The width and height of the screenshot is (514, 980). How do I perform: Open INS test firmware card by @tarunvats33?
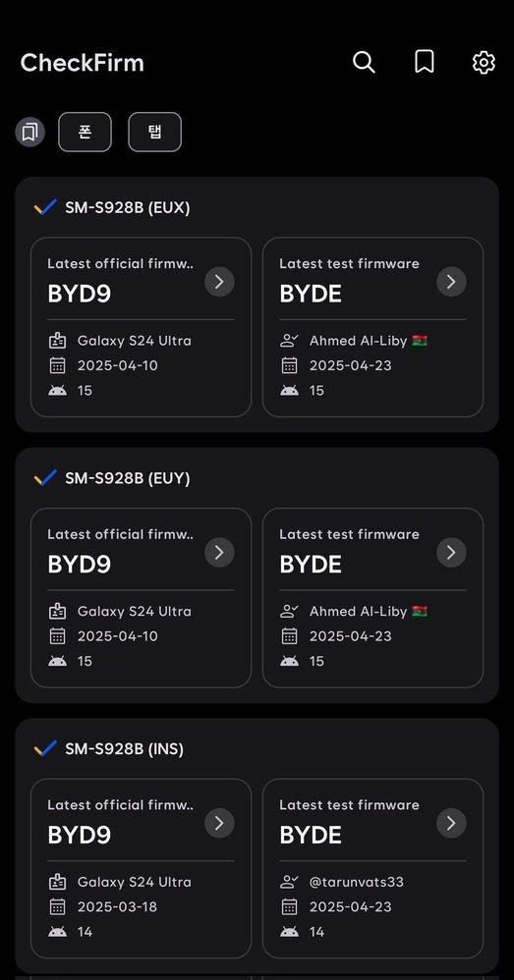[372, 869]
